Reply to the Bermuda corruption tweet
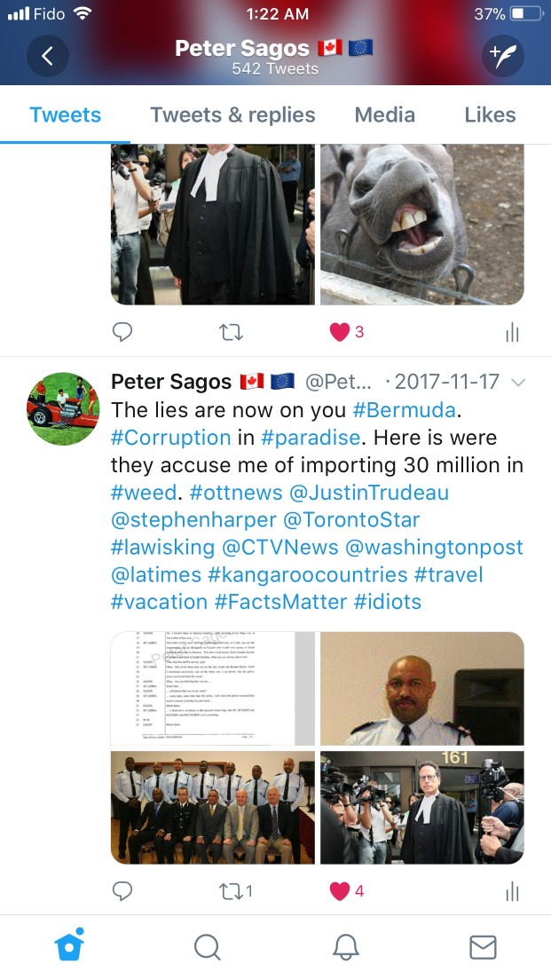 click(x=122, y=890)
